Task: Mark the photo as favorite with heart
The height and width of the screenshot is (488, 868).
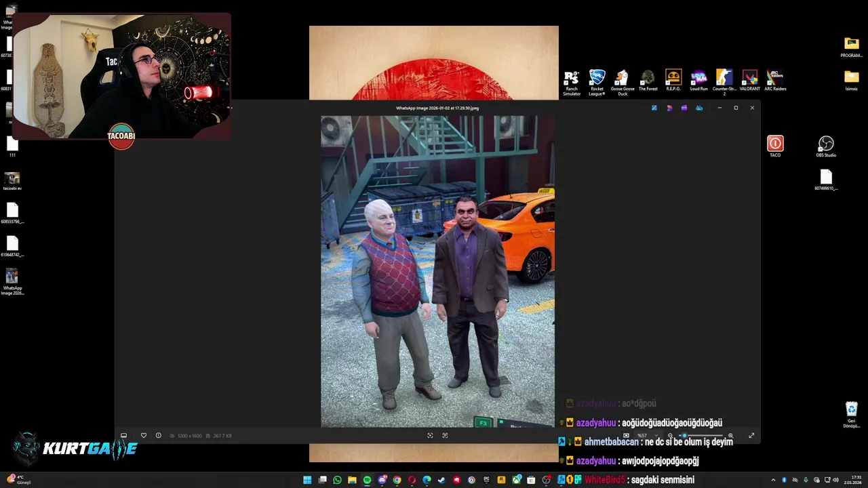Action: (x=144, y=436)
